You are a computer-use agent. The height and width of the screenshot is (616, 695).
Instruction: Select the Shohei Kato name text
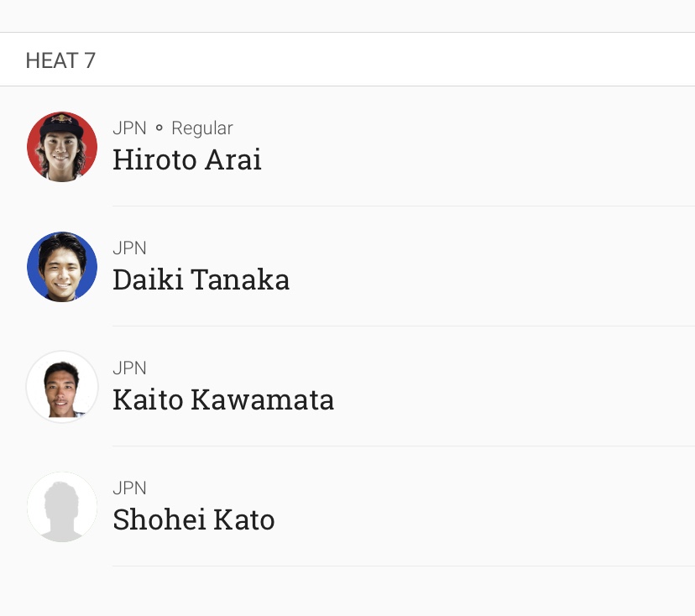pos(193,519)
